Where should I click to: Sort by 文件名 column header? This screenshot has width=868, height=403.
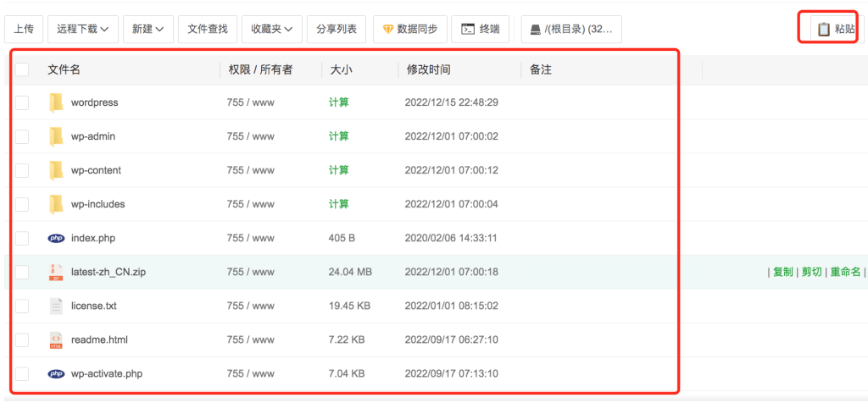(x=64, y=69)
